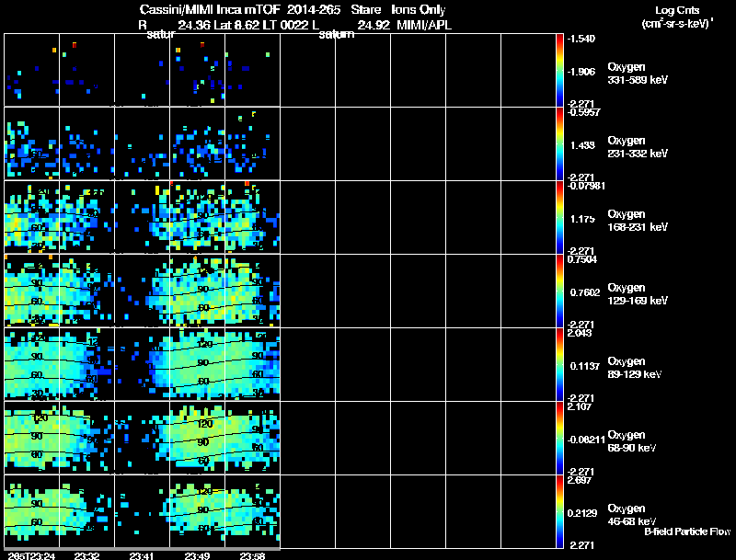
Task: Select the 'Oxygen 129-169 keV' label
Action: pos(638,294)
